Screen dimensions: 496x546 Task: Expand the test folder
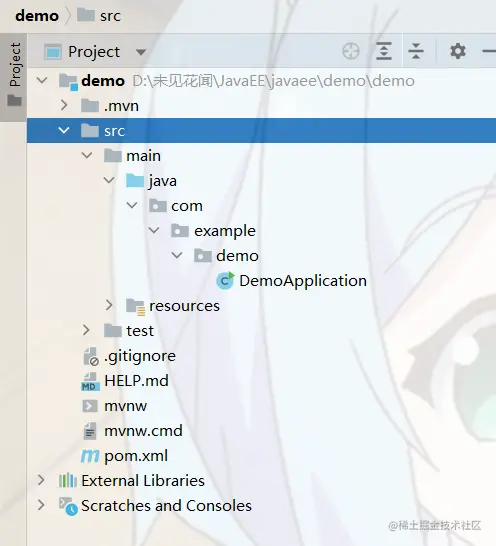click(86, 330)
